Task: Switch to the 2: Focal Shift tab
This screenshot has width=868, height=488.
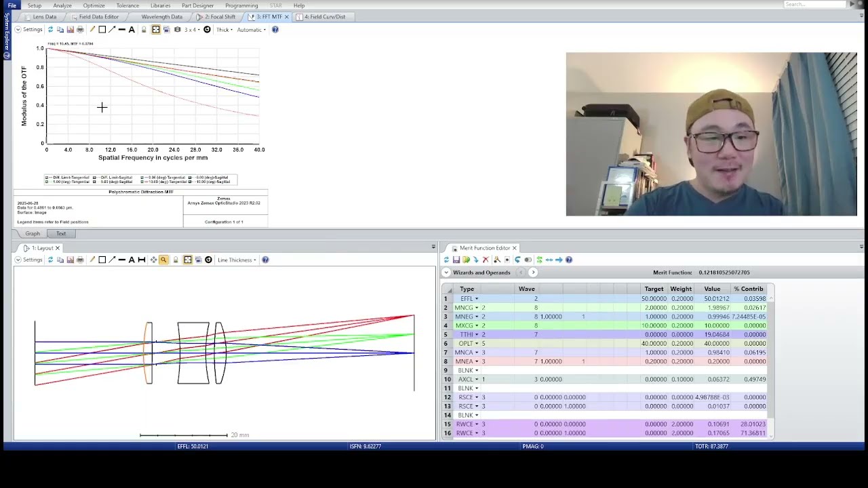Action: [216, 16]
